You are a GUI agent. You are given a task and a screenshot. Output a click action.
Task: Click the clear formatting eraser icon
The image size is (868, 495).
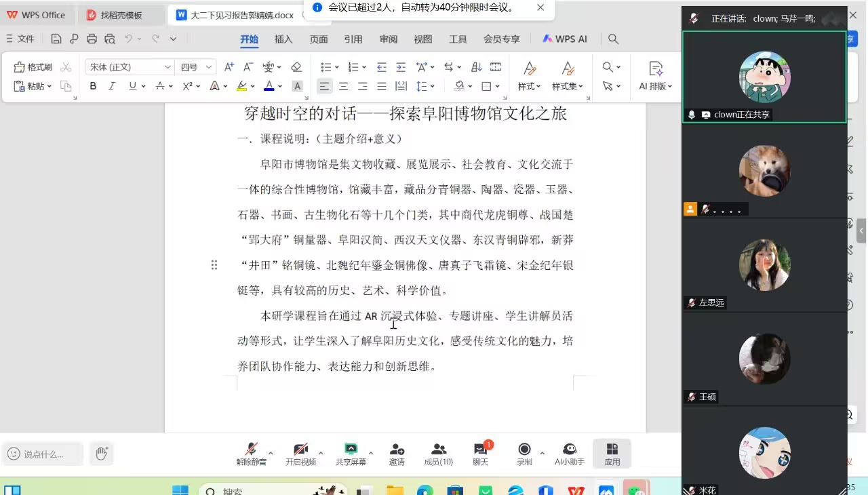tap(296, 67)
